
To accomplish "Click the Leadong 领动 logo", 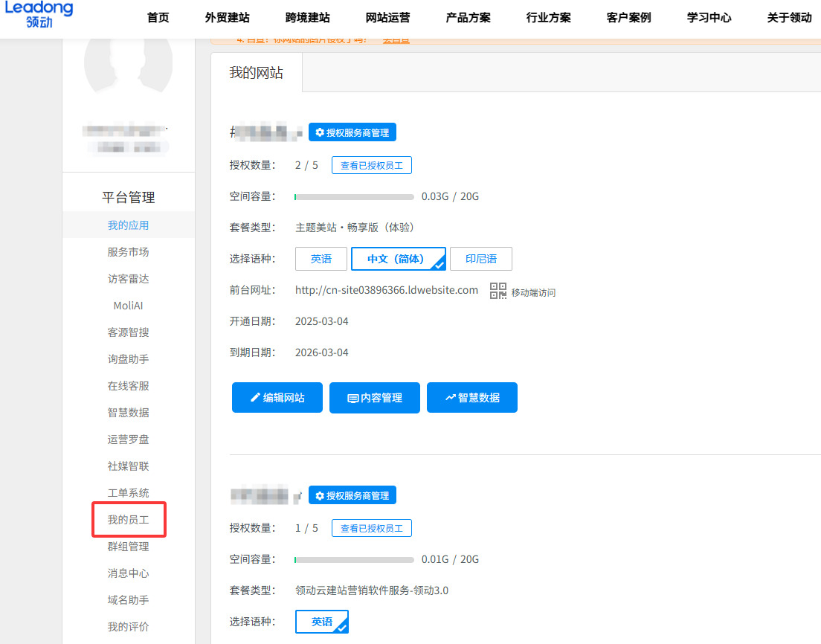I will click(37, 15).
